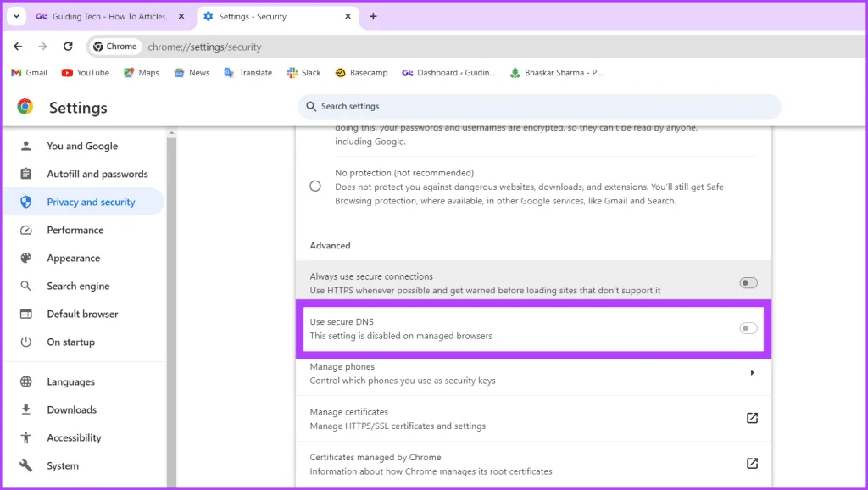The height and width of the screenshot is (490, 868).
Task: Open Performance settings in the sidebar
Action: [75, 230]
